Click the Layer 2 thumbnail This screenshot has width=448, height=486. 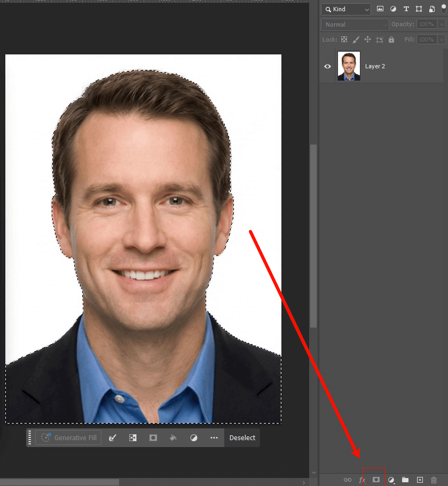click(x=348, y=66)
